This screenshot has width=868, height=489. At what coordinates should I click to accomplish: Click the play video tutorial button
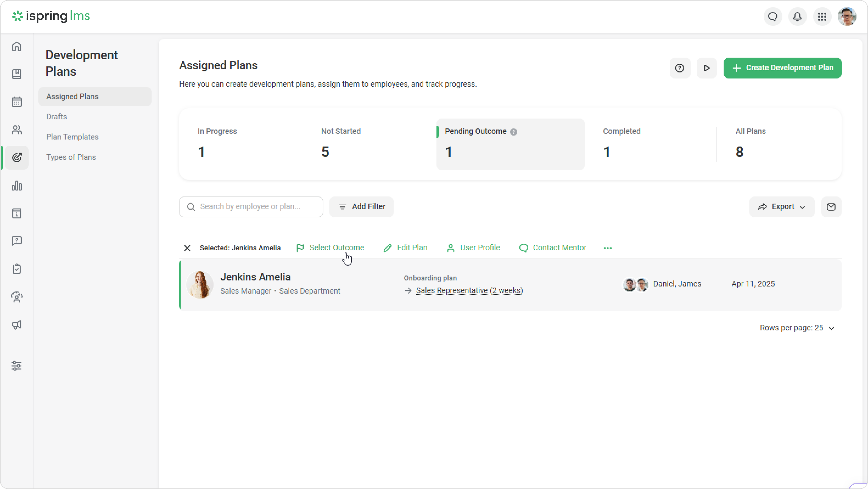coord(707,68)
